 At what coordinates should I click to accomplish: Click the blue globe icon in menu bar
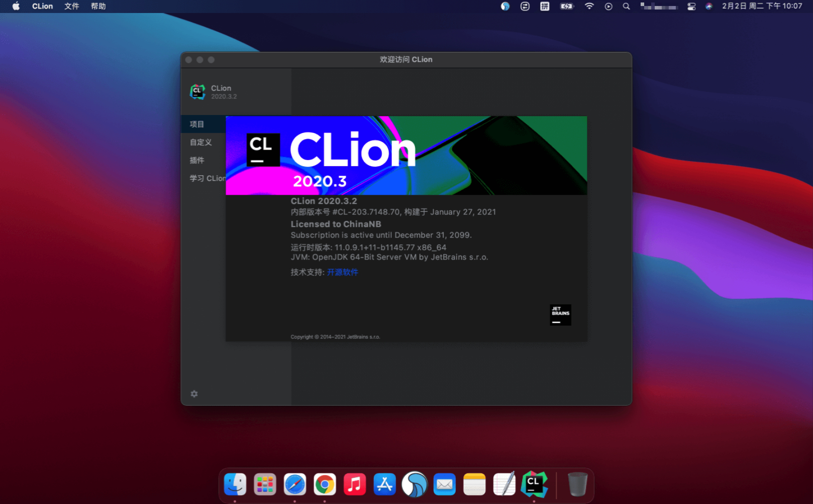[505, 7]
